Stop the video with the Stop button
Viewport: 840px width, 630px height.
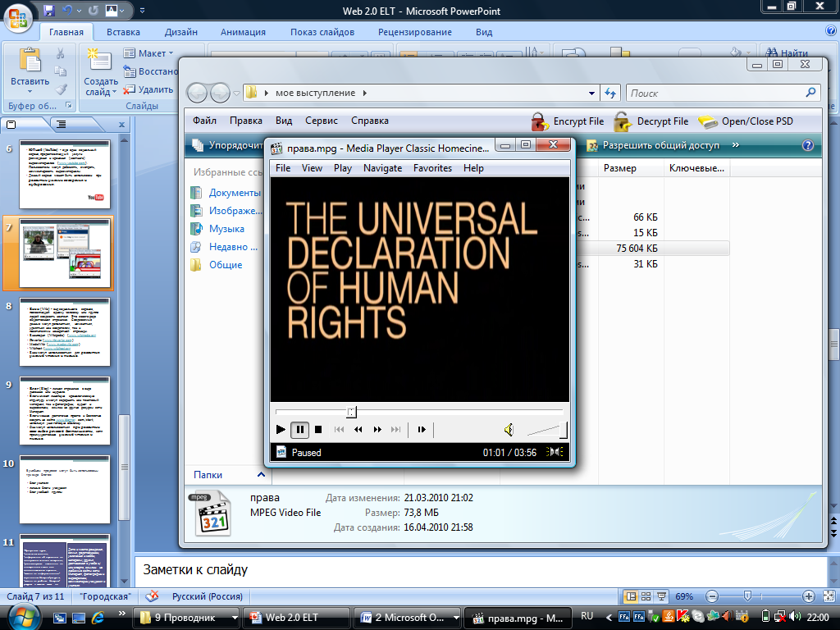[x=318, y=429]
